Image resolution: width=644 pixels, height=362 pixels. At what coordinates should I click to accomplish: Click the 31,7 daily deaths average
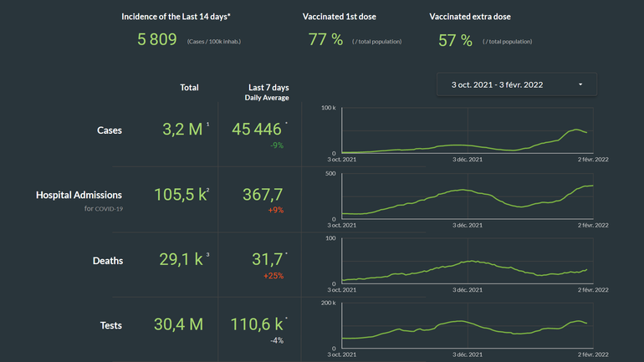(x=267, y=259)
